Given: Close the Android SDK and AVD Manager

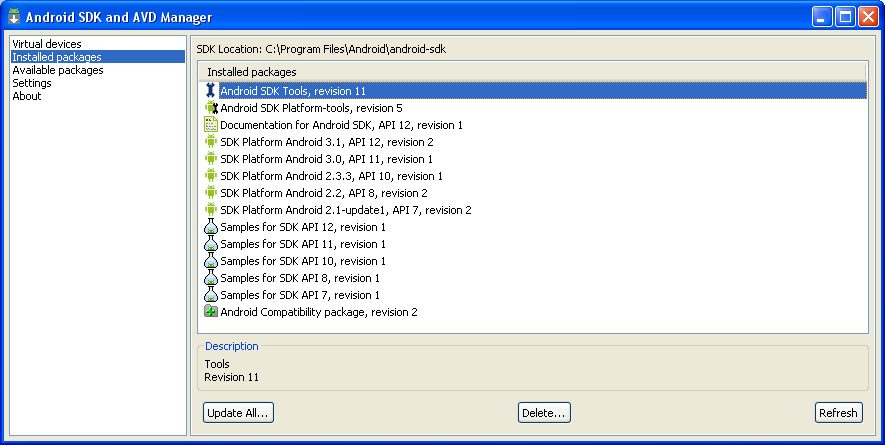Looking at the screenshot, I should click(x=868, y=17).
